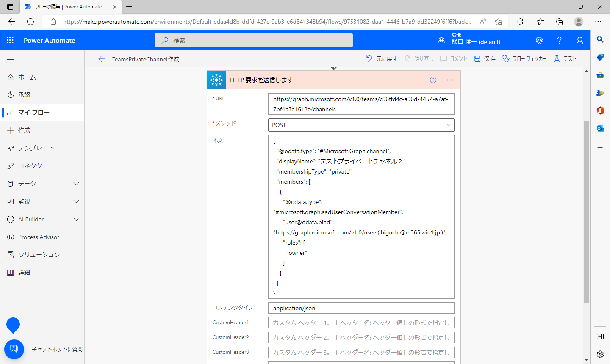Open environment settings gear icon
Viewport: 610px width, 364px height.
tap(539, 40)
